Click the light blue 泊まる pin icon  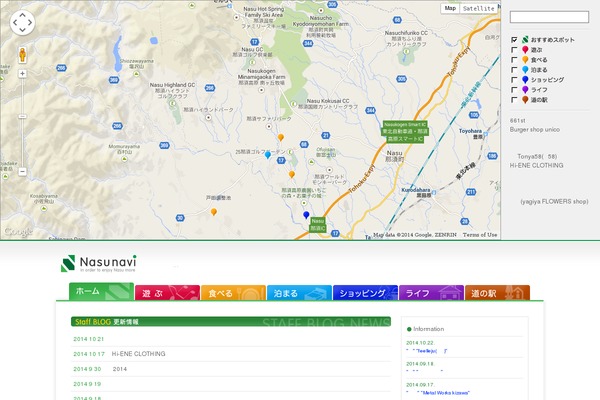[525, 70]
